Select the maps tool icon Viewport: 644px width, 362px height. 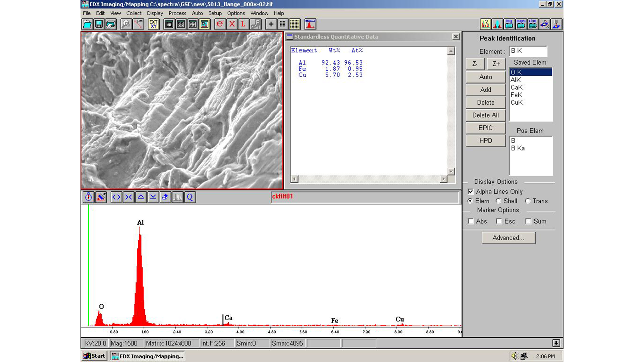(x=520, y=24)
